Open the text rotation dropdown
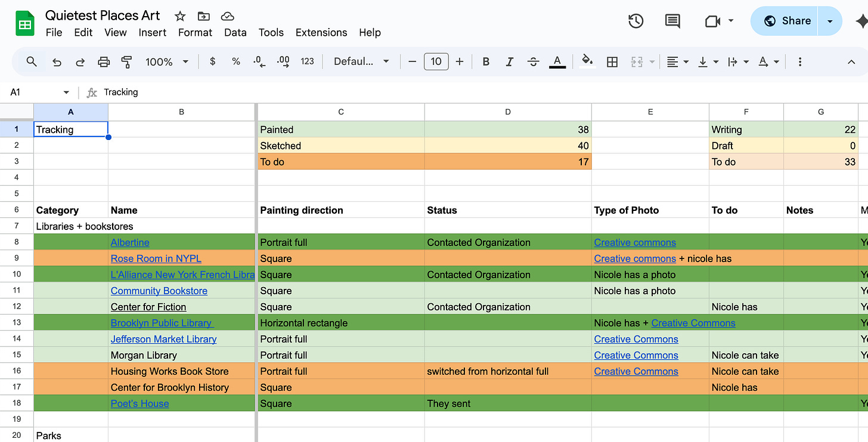Viewport: 868px width, 442px height. click(x=768, y=61)
